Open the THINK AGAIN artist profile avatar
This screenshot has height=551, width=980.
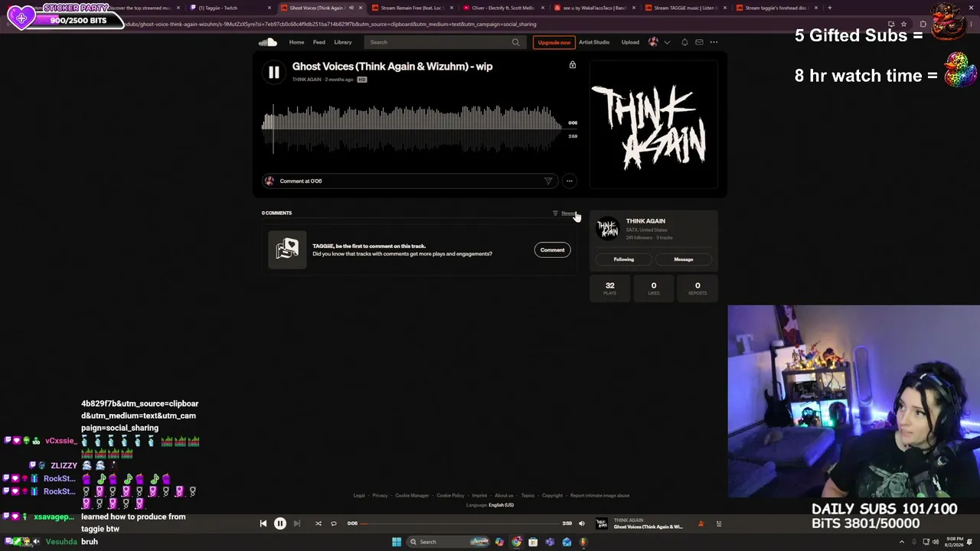607,228
